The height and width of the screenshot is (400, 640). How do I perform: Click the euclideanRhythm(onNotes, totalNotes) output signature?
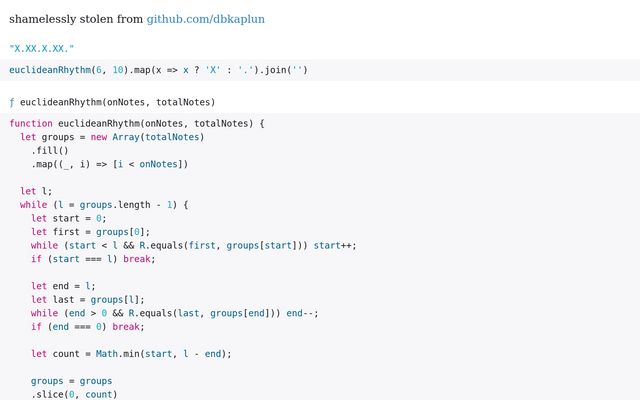click(x=118, y=101)
